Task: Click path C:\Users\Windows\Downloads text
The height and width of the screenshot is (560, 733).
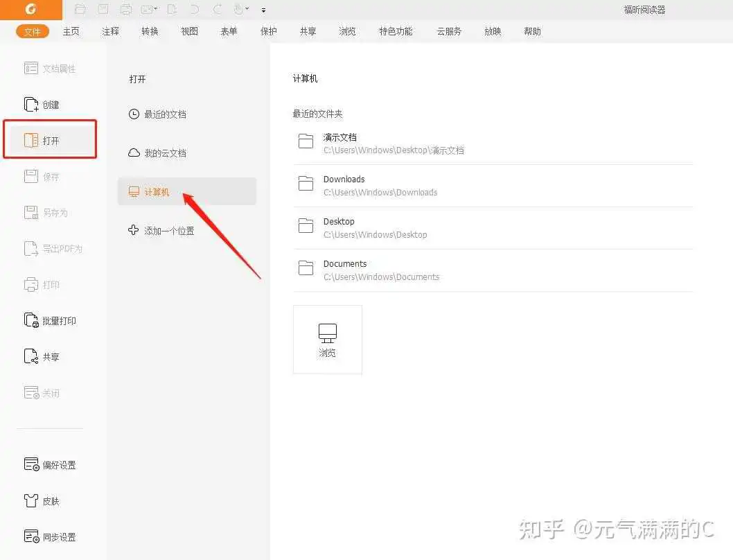Action: point(380,192)
